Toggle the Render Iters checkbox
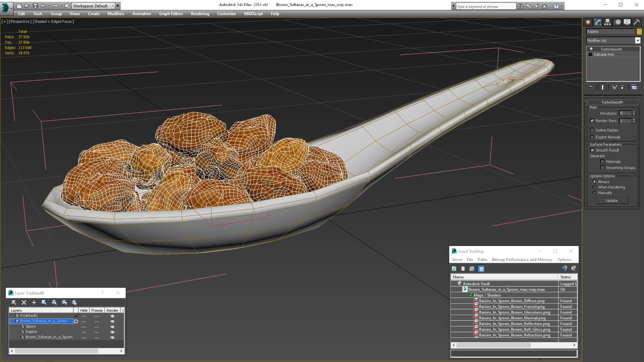This screenshot has width=644, height=362. (x=592, y=121)
